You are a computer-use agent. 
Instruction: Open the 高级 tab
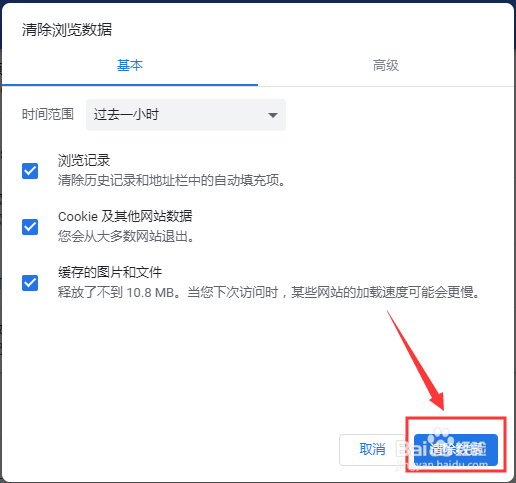point(386,66)
